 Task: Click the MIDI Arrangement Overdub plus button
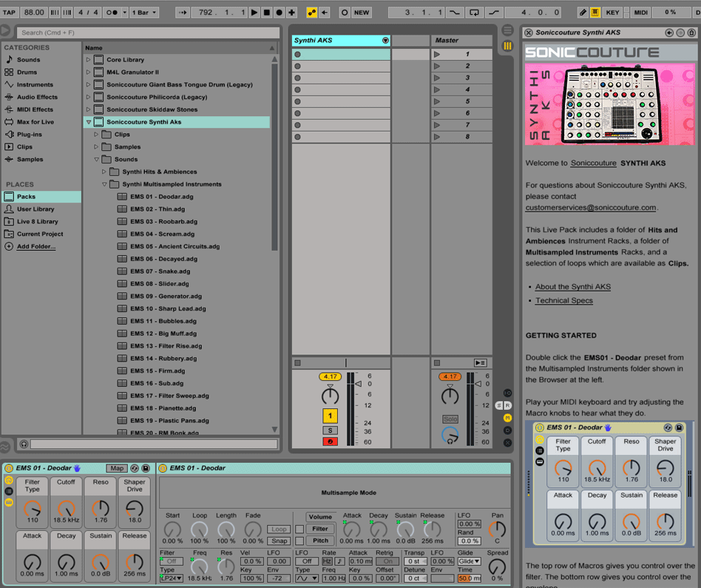coord(291,13)
